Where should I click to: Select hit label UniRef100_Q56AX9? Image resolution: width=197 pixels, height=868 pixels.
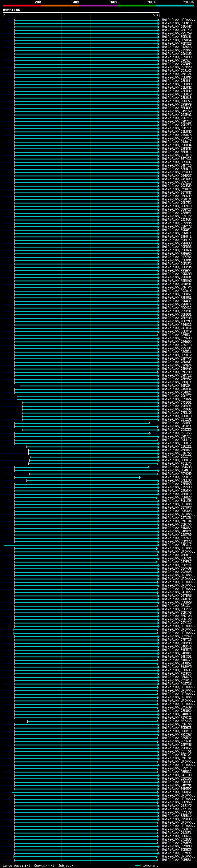click(177, 450)
